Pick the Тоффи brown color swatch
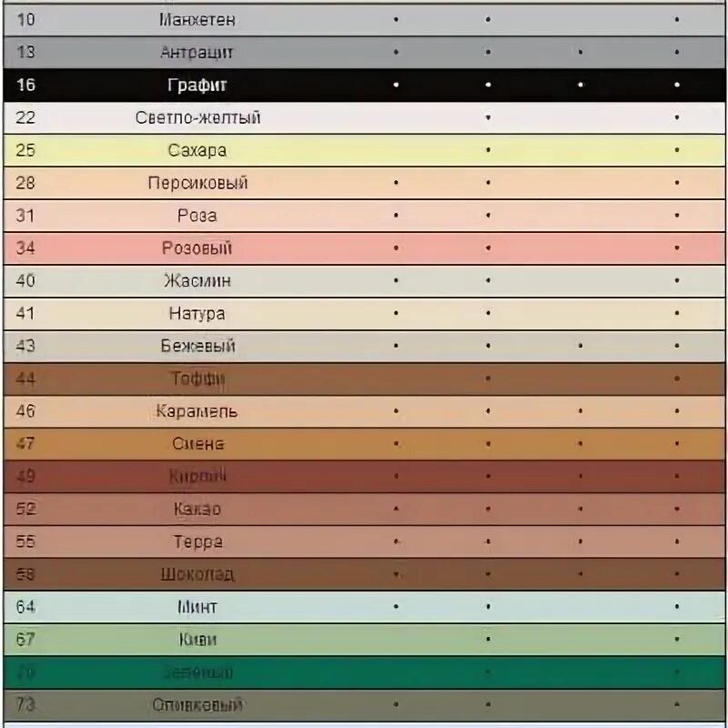728x728 pixels. tap(364, 379)
